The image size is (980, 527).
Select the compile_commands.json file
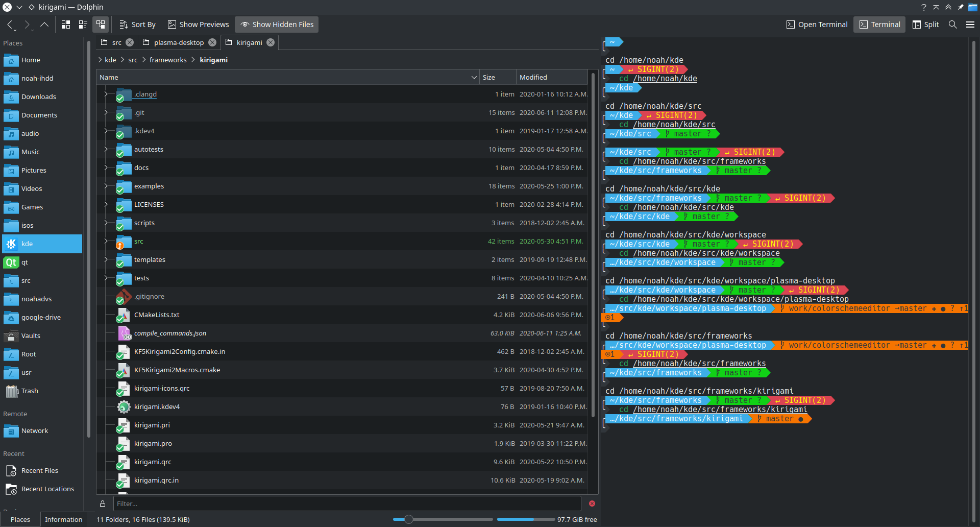point(170,333)
